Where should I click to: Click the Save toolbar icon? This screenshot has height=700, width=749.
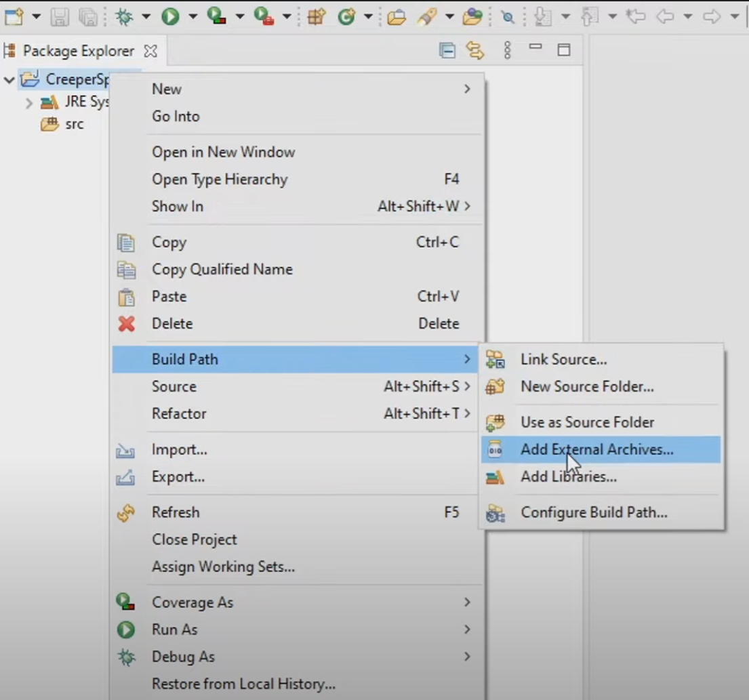pos(60,17)
